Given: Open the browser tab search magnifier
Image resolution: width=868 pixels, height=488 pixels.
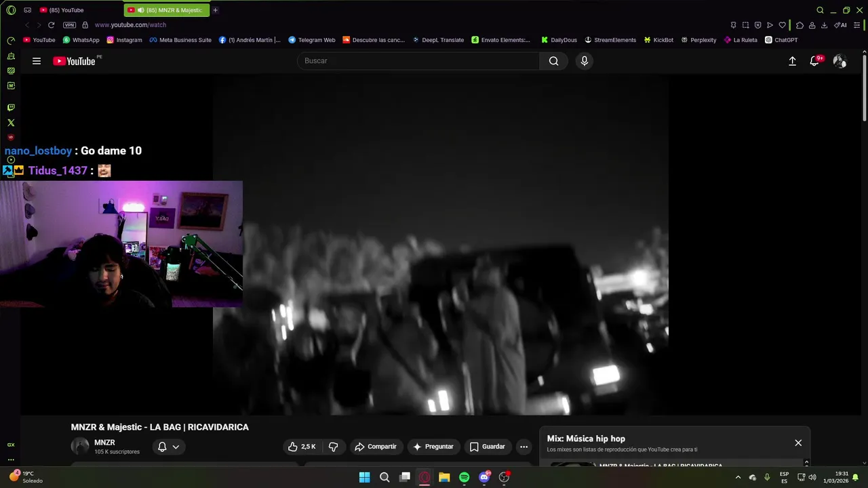Looking at the screenshot, I should tap(820, 10).
